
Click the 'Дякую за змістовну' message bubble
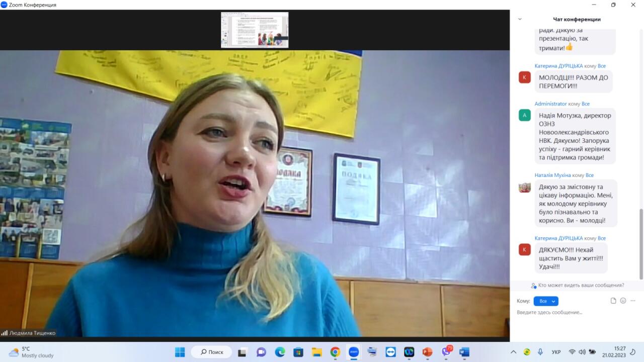(576, 204)
